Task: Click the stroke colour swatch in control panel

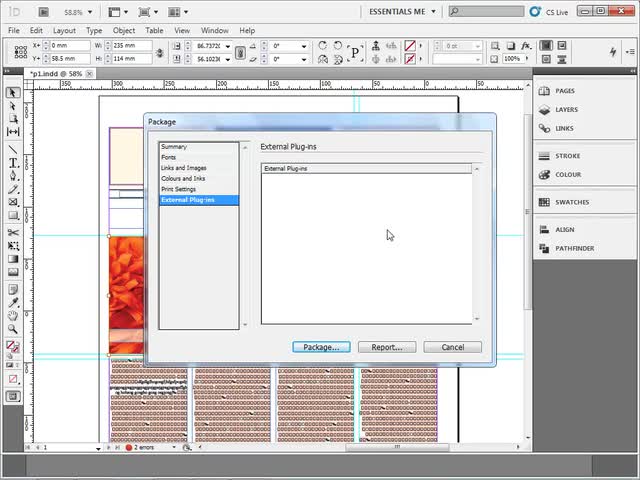Action: point(410,59)
